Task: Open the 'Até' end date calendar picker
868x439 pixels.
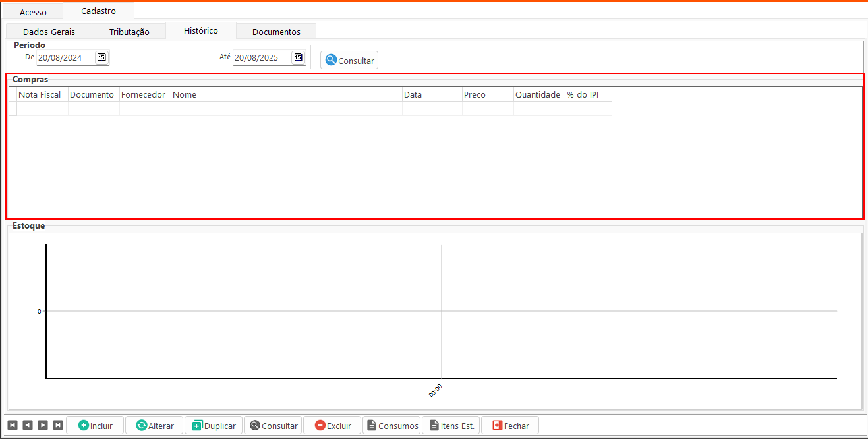Action: pyautogui.click(x=298, y=57)
